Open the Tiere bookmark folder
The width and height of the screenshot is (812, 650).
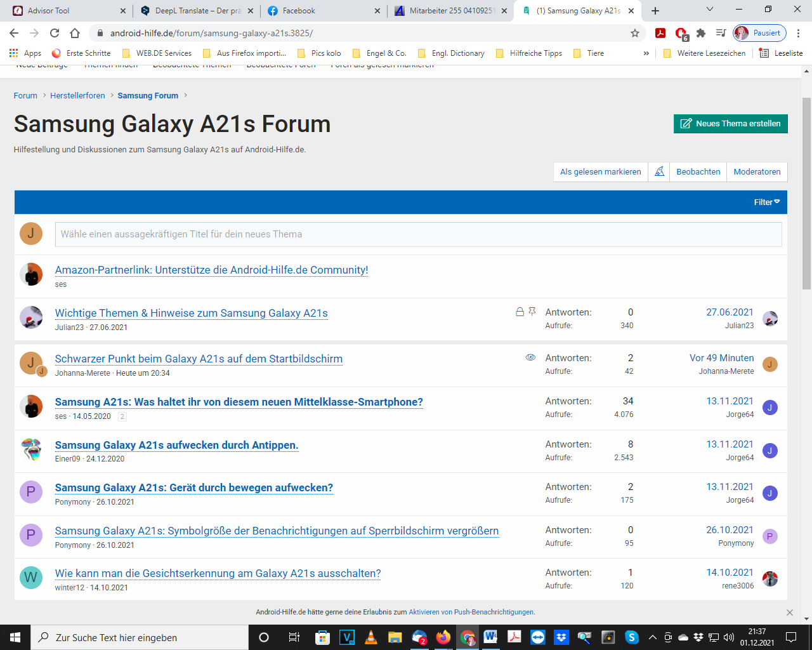pos(589,53)
